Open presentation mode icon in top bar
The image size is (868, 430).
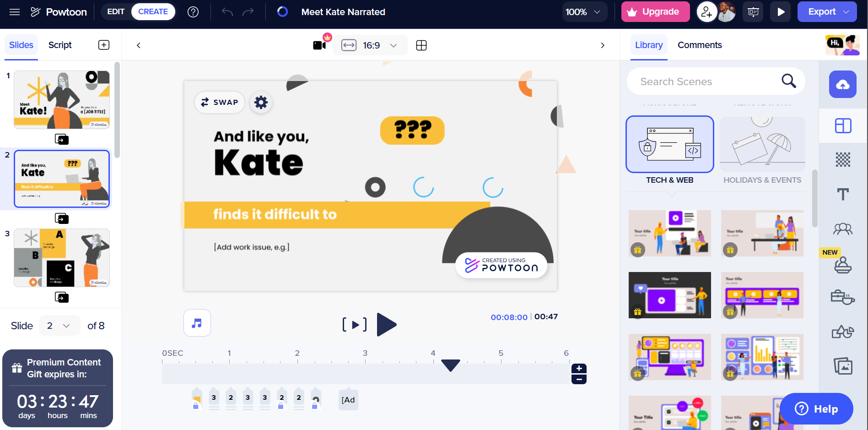[x=753, y=12]
